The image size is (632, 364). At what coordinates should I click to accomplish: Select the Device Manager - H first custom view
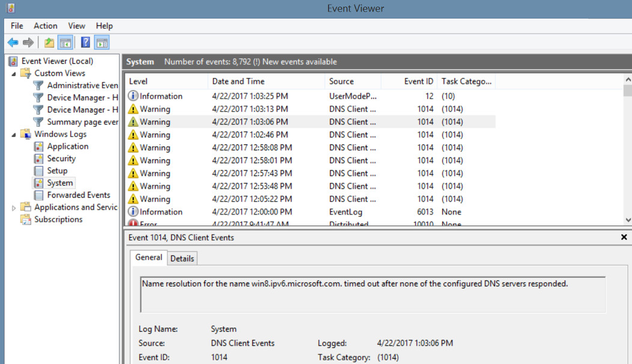tap(83, 97)
